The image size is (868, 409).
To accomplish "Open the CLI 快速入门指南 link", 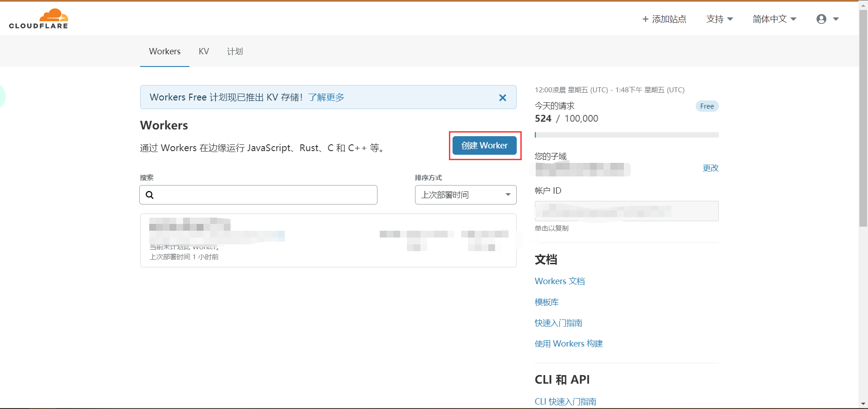I will (566, 402).
